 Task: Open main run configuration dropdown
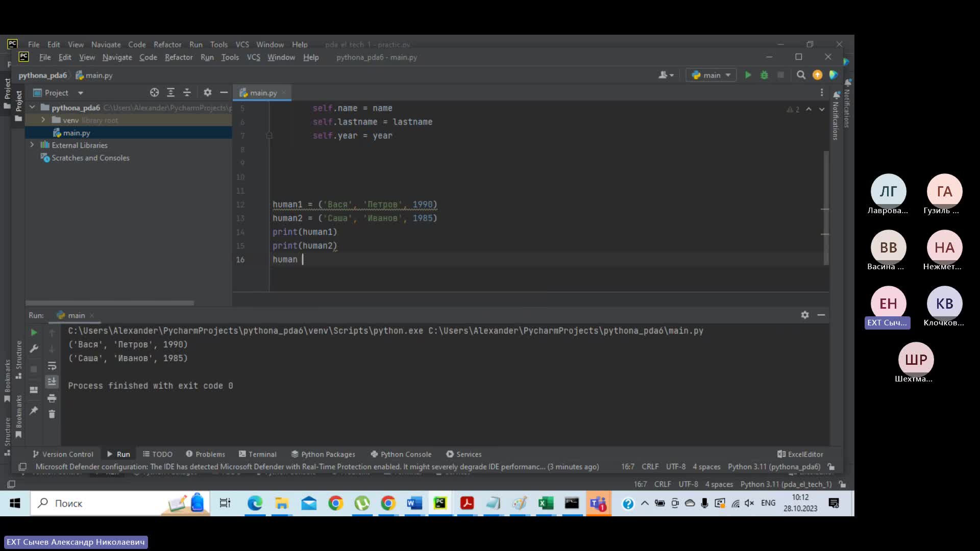pyautogui.click(x=712, y=75)
